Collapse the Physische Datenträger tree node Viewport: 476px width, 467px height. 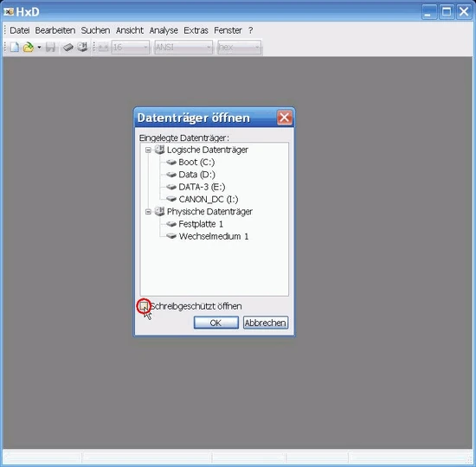tap(148, 212)
